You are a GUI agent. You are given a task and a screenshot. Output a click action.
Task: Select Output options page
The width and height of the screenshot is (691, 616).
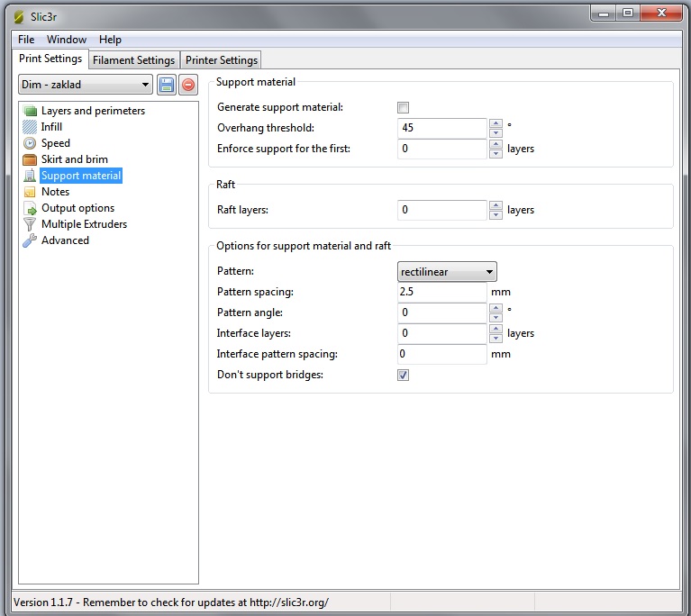pos(78,208)
